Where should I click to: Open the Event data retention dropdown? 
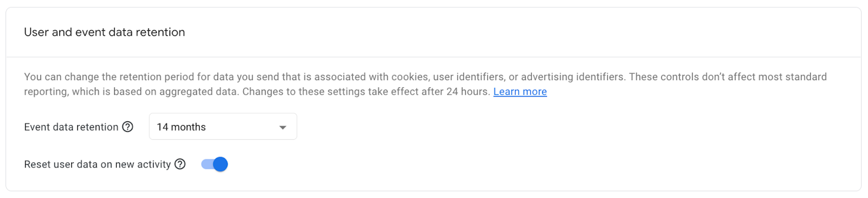point(223,126)
